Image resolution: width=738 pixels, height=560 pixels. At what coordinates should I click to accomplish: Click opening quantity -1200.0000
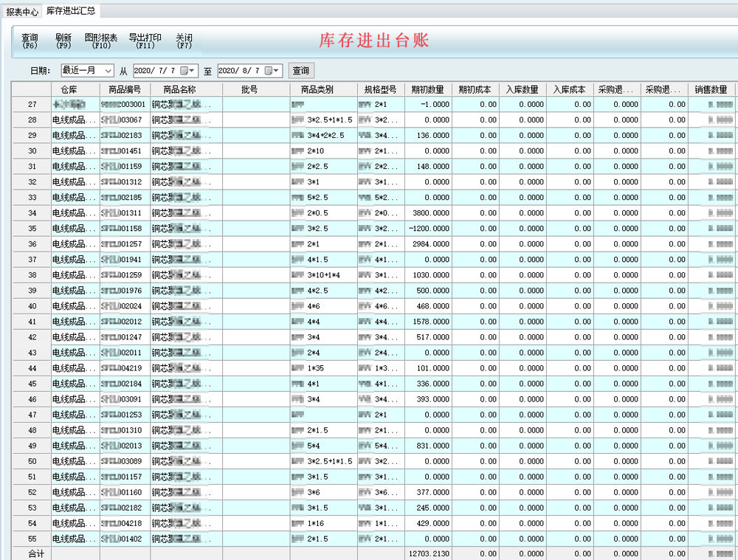[429, 228]
